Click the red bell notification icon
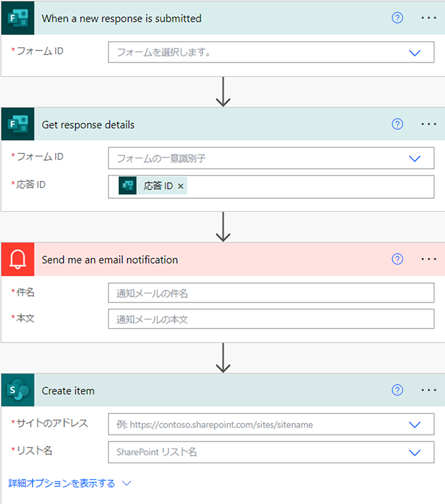 coord(17,260)
